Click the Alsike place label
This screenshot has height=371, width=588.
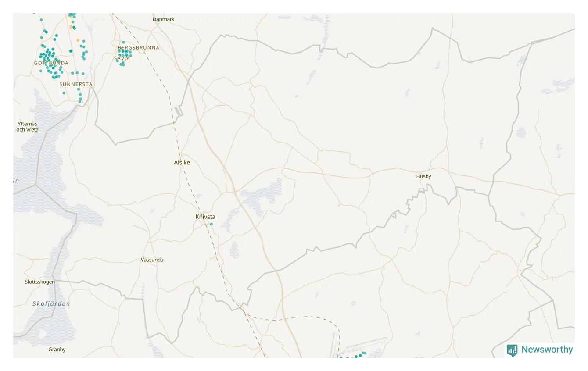coord(182,162)
